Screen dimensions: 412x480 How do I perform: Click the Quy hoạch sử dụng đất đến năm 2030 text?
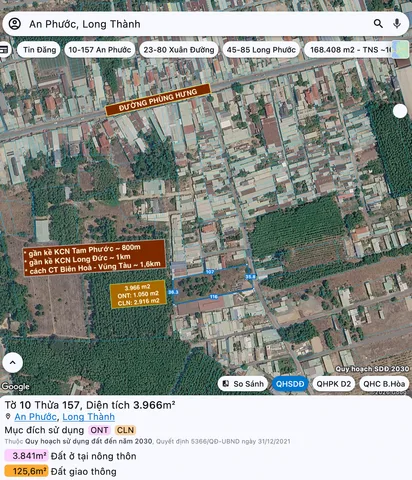(x=89, y=441)
